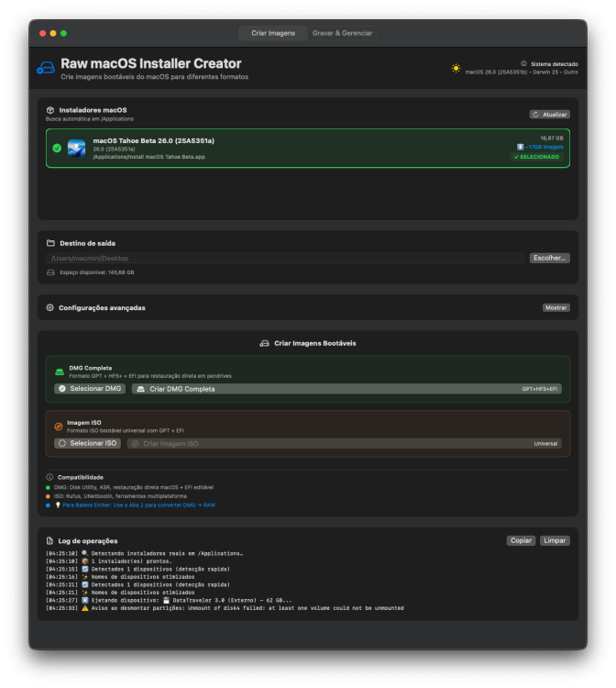Toggle the Selecionar ISO option
The width and height of the screenshot is (616, 688).
point(87,443)
